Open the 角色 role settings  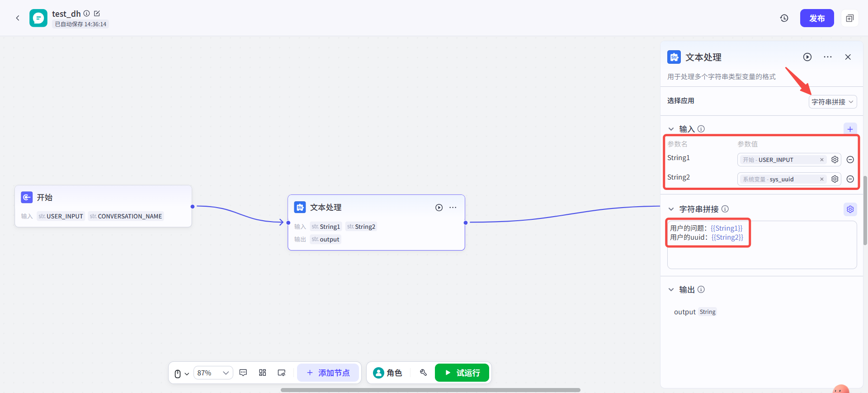[388, 373]
